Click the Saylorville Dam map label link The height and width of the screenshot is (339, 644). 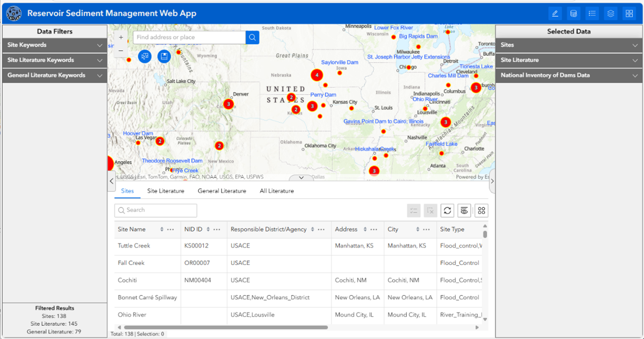pyautogui.click(x=340, y=62)
